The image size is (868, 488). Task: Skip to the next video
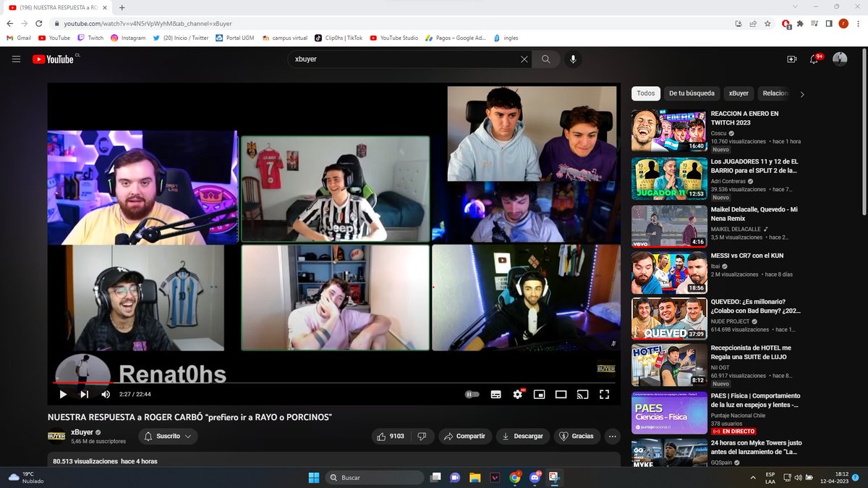coord(84,394)
